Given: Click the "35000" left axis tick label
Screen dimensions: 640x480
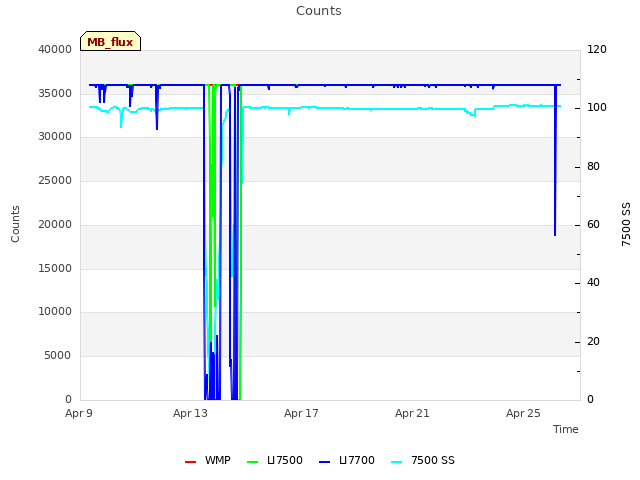Looking at the screenshot, I should pyautogui.click(x=55, y=93).
